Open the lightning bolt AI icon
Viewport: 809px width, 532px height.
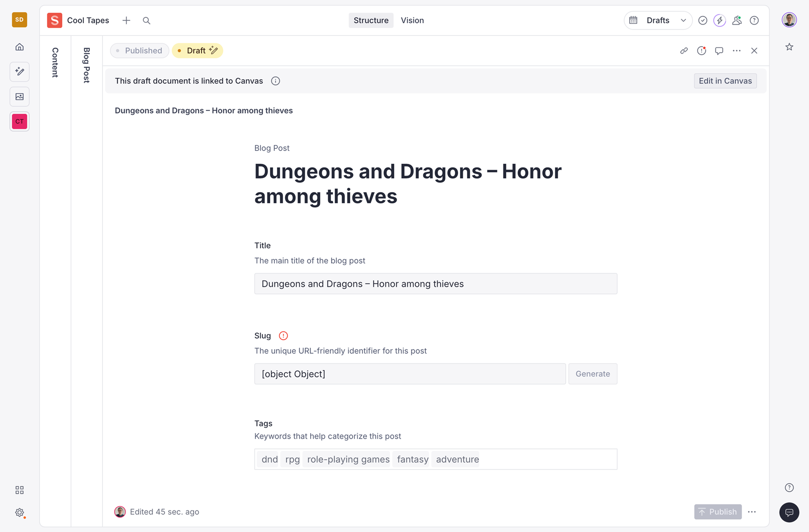719,20
